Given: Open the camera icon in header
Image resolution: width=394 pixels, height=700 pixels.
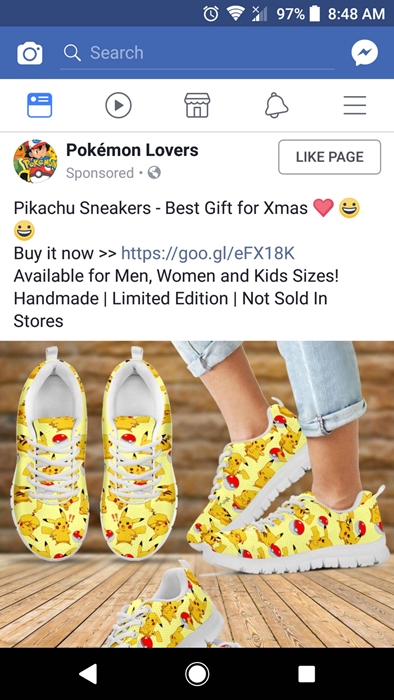Looking at the screenshot, I should [x=30, y=54].
